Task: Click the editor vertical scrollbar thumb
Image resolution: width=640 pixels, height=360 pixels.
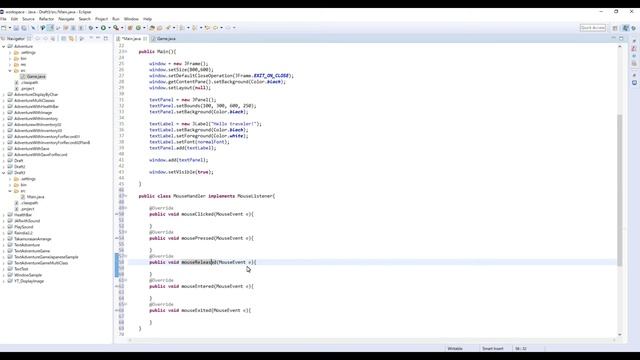Action: 620,190
